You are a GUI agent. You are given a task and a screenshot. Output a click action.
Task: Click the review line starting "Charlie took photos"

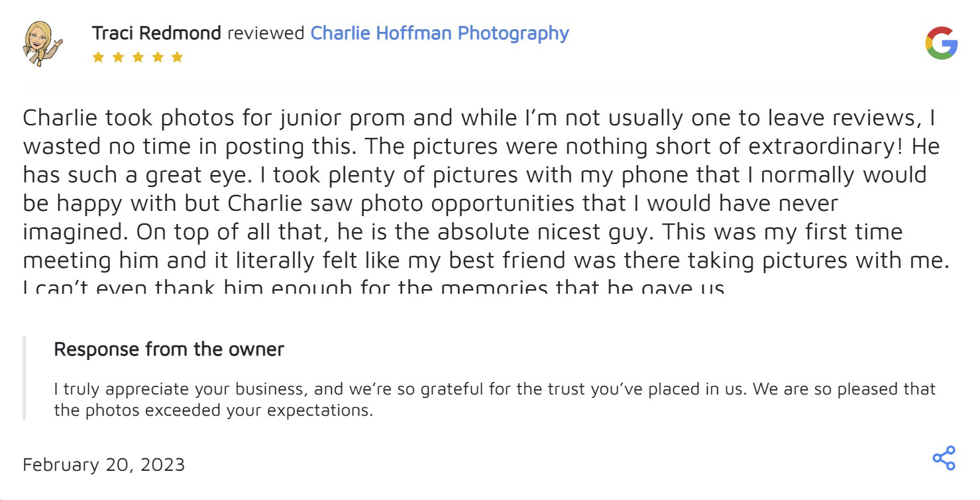click(x=478, y=118)
